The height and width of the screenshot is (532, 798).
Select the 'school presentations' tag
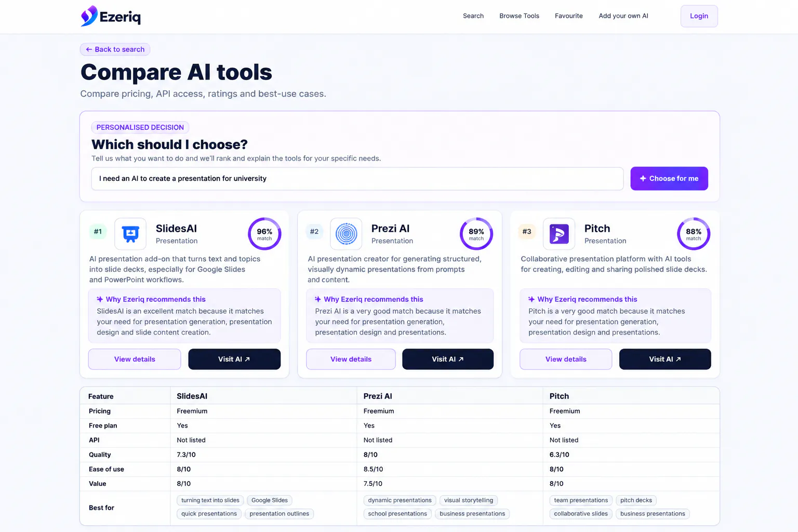[x=397, y=514]
